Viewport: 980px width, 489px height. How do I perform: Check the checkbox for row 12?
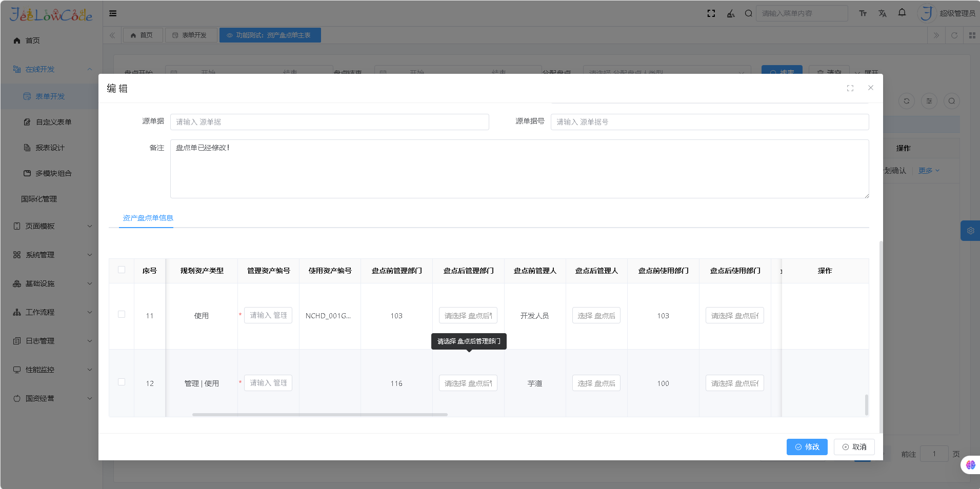122,382
